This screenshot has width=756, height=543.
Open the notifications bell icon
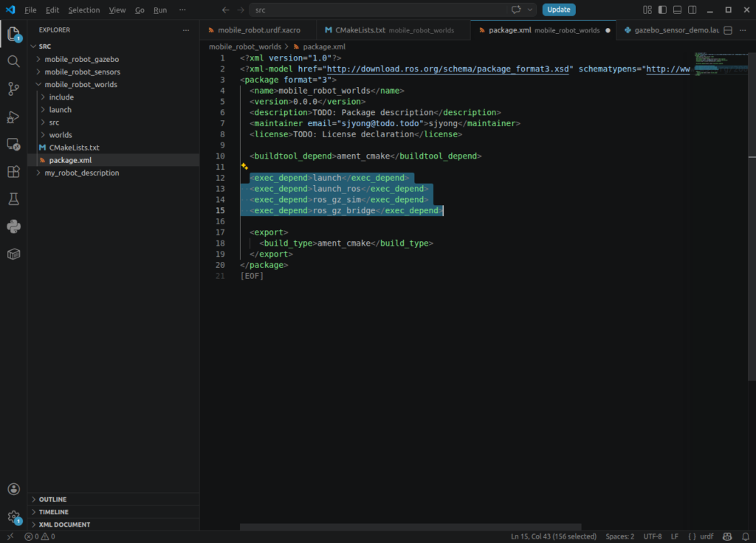point(746,536)
